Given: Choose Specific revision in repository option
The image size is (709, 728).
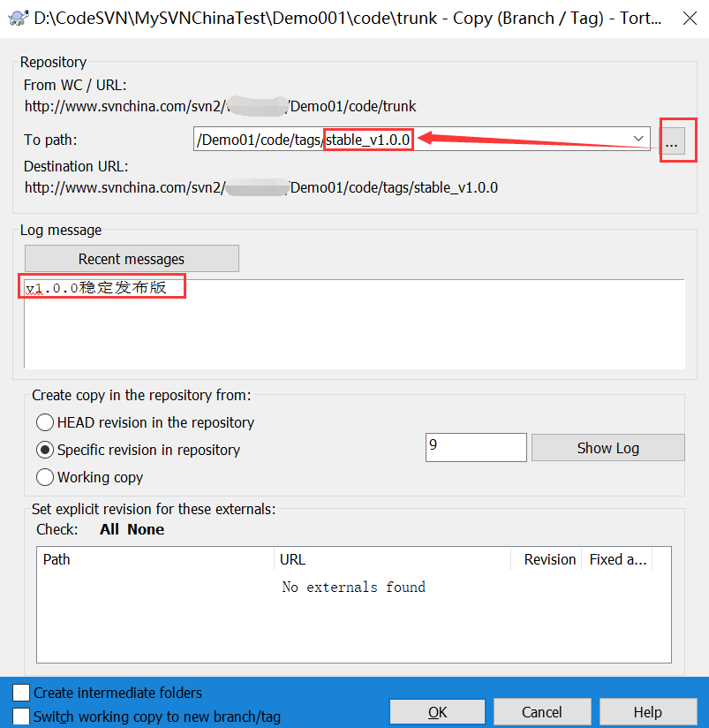Looking at the screenshot, I should tap(45, 450).
